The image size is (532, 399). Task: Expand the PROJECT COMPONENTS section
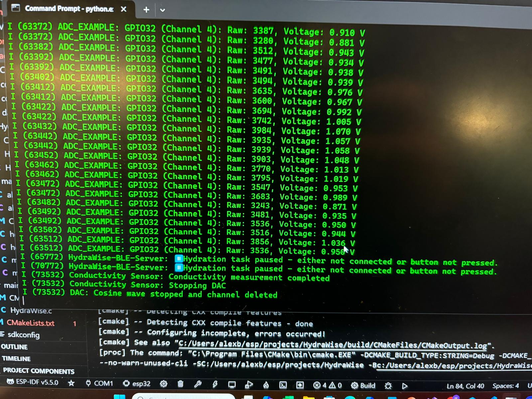(x=39, y=371)
